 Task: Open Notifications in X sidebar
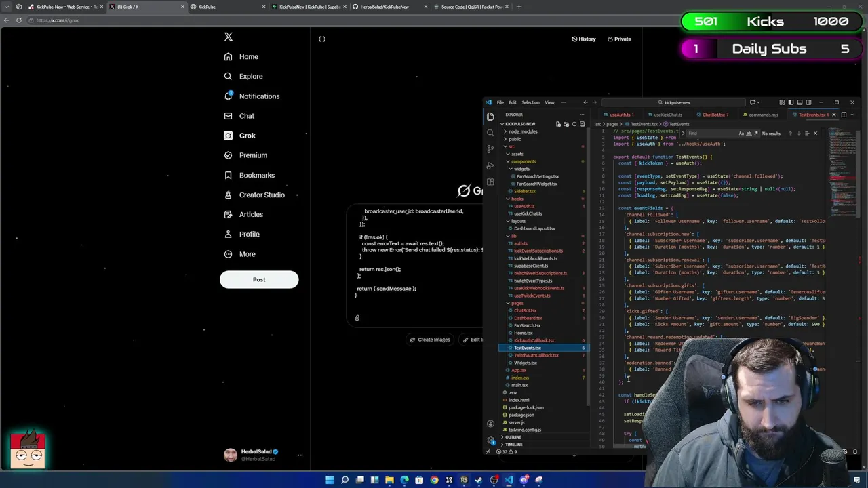252,96
